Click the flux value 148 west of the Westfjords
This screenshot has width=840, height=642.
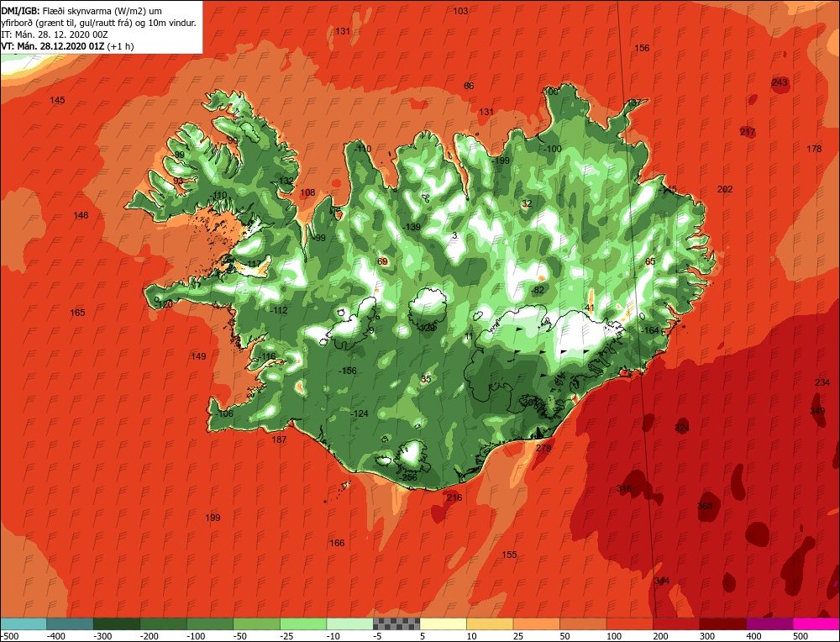(81, 215)
